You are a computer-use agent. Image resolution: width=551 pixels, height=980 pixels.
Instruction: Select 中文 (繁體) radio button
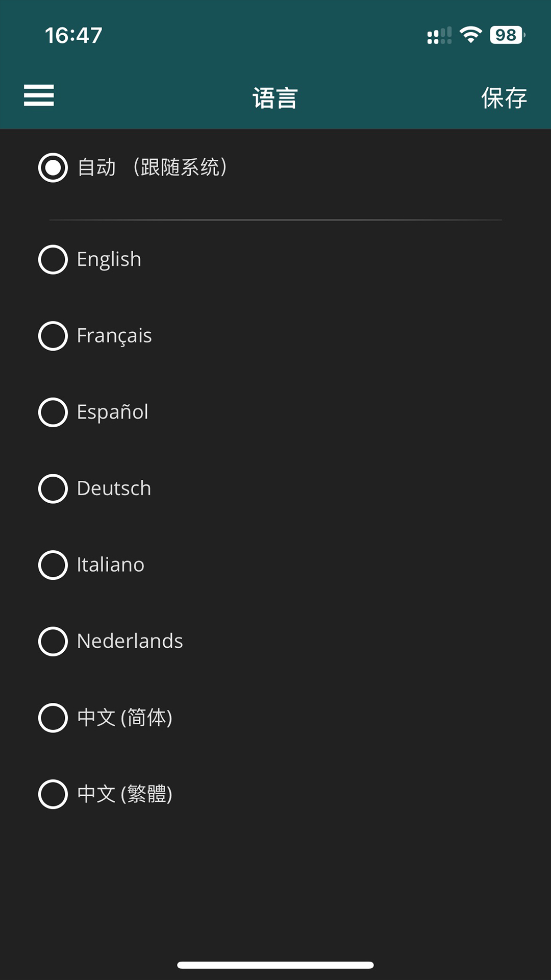(53, 794)
